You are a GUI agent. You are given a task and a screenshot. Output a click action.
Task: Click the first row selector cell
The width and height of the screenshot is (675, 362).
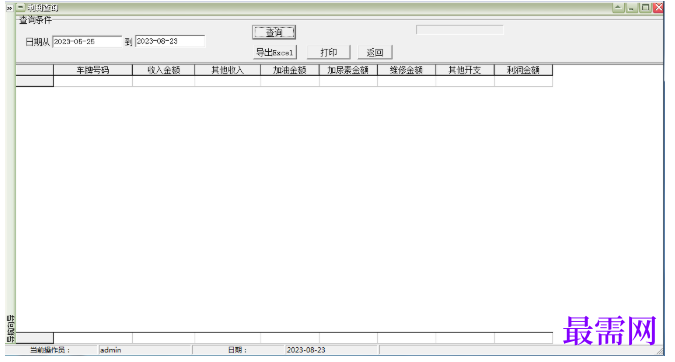[x=34, y=81]
